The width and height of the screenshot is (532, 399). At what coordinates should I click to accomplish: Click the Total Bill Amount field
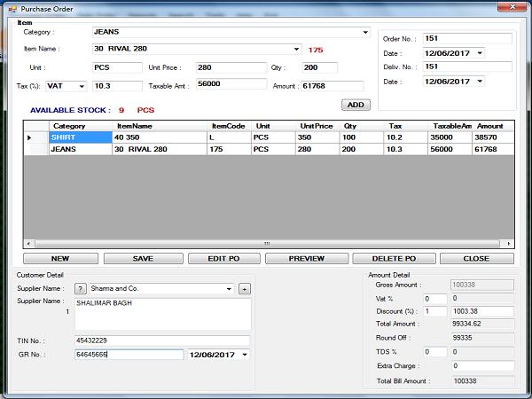pyautogui.click(x=482, y=381)
